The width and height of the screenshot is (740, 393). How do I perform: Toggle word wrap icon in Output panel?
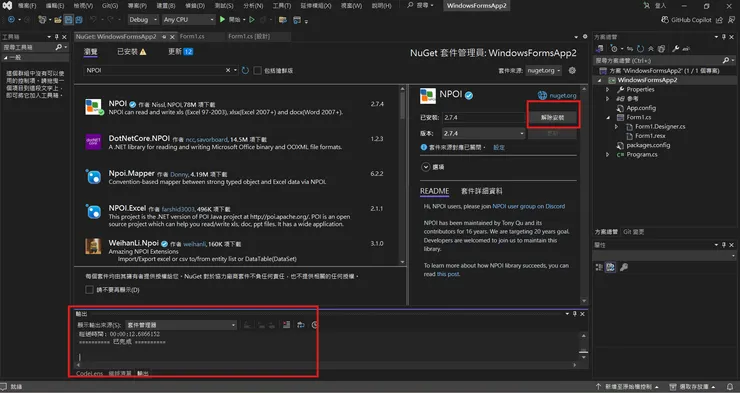(x=301, y=325)
